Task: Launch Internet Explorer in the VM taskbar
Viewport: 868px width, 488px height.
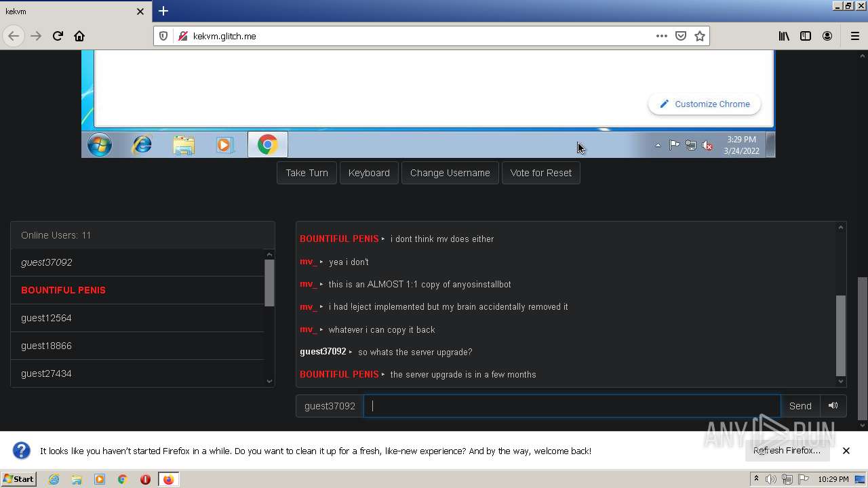Action: click(142, 144)
